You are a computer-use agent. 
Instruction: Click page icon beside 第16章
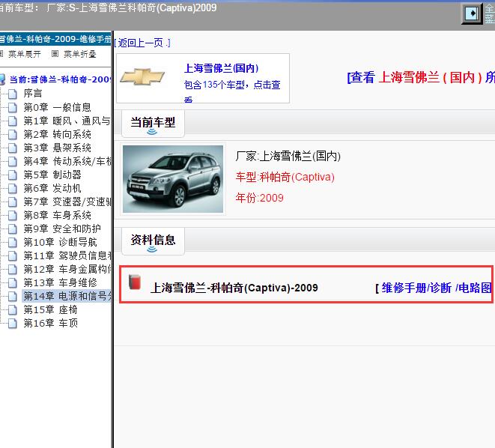click(x=12, y=324)
